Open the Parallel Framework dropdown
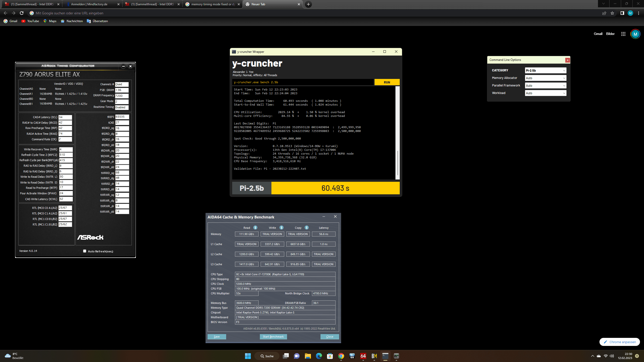644x362 pixels. [x=545, y=85]
